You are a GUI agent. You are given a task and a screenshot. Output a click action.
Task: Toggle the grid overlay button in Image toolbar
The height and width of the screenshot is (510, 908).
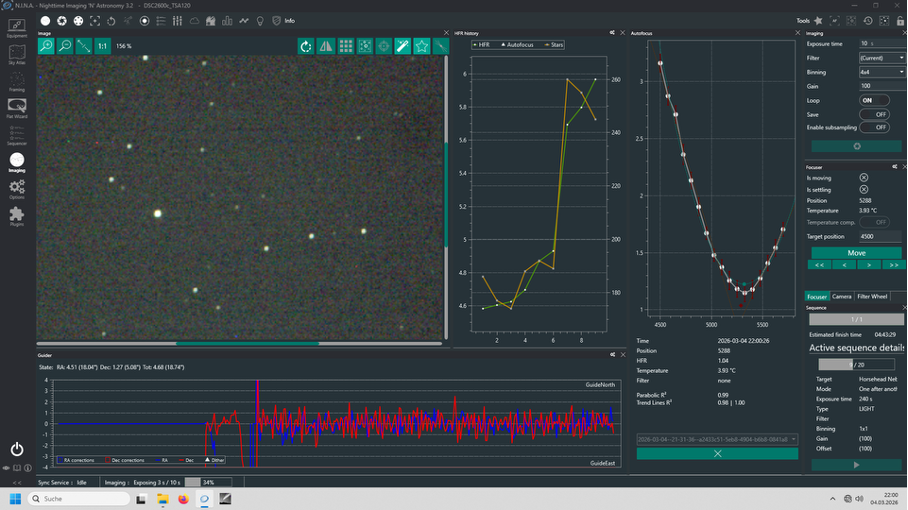point(346,46)
